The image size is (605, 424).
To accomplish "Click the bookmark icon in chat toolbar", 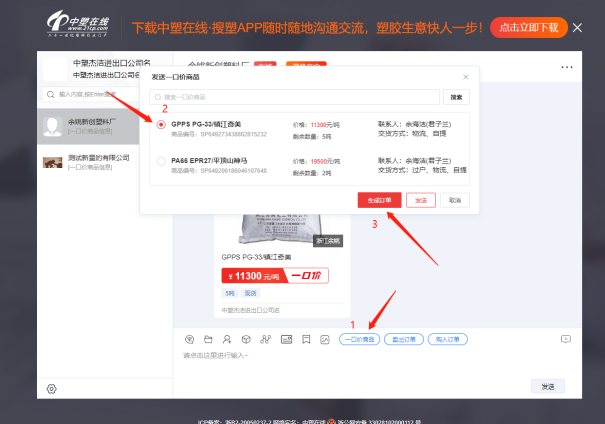I will pyautogui.click(x=306, y=340).
